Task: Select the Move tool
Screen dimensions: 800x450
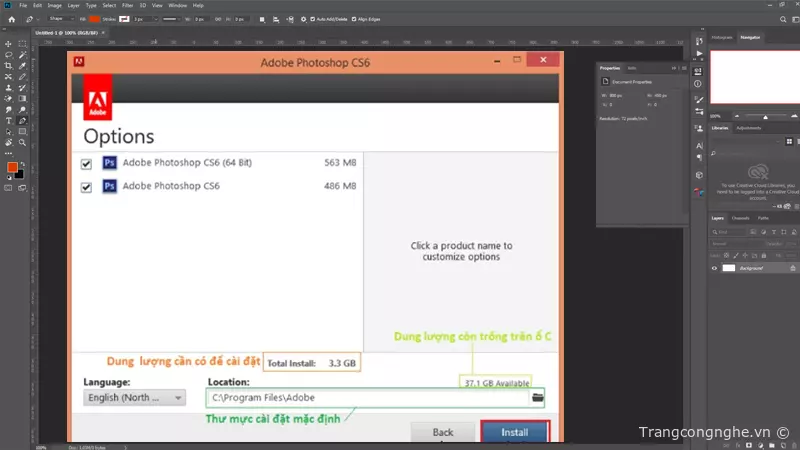Action: pyautogui.click(x=8, y=44)
